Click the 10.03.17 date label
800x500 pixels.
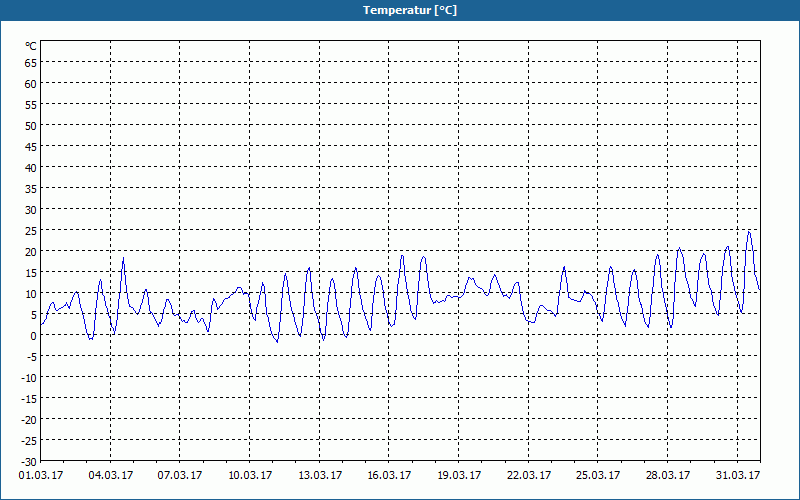250,475
